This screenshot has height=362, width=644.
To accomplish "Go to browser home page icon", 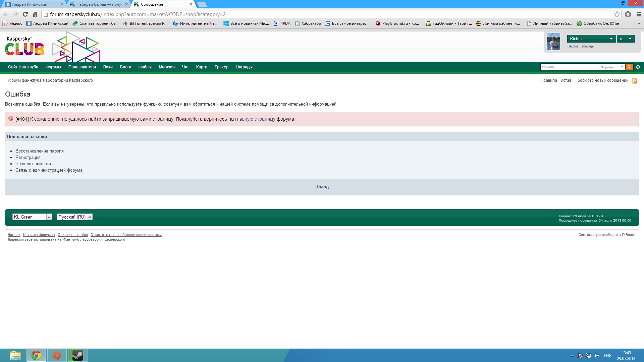I will tap(35, 14).
